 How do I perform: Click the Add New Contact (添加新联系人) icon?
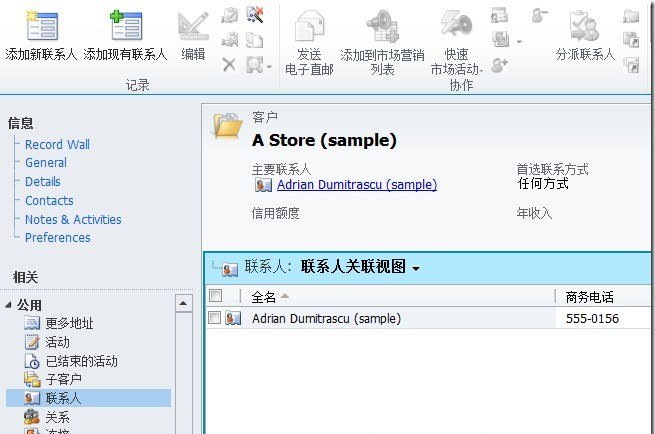(x=41, y=26)
